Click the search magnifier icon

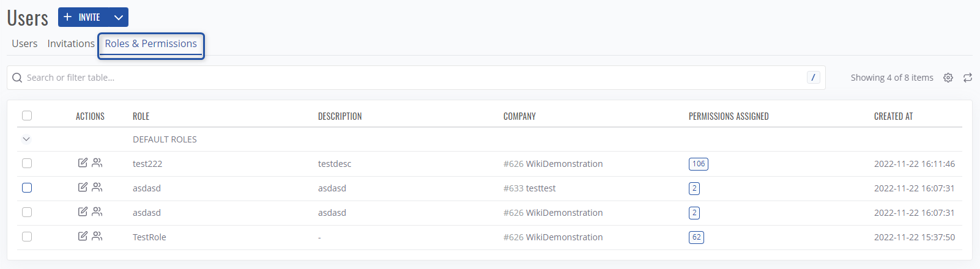(x=17, y=78)
